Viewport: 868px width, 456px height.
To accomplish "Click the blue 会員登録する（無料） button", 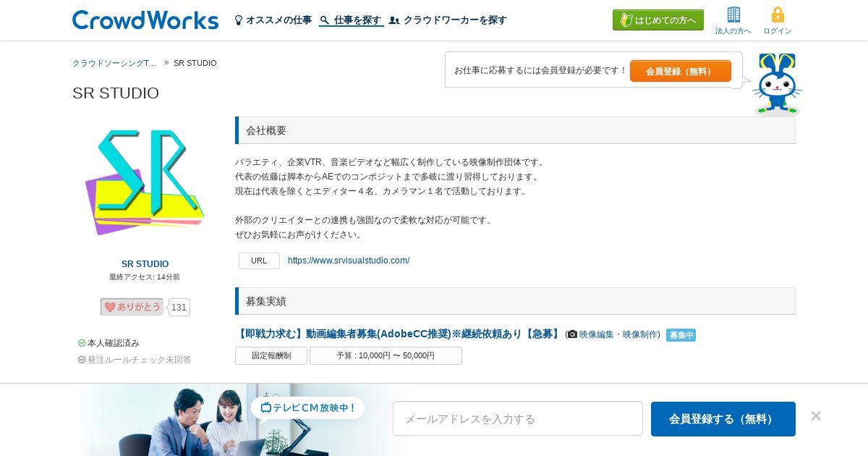I will pos(723,419).
